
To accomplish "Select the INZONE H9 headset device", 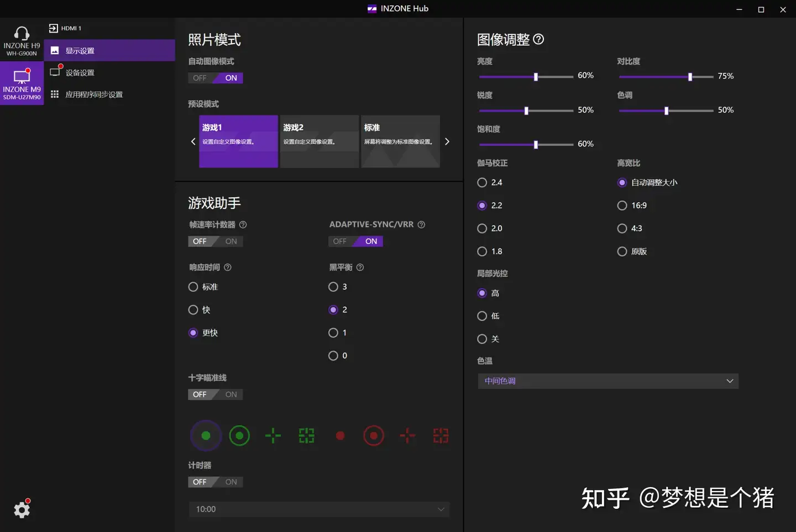I will (22, 40).
